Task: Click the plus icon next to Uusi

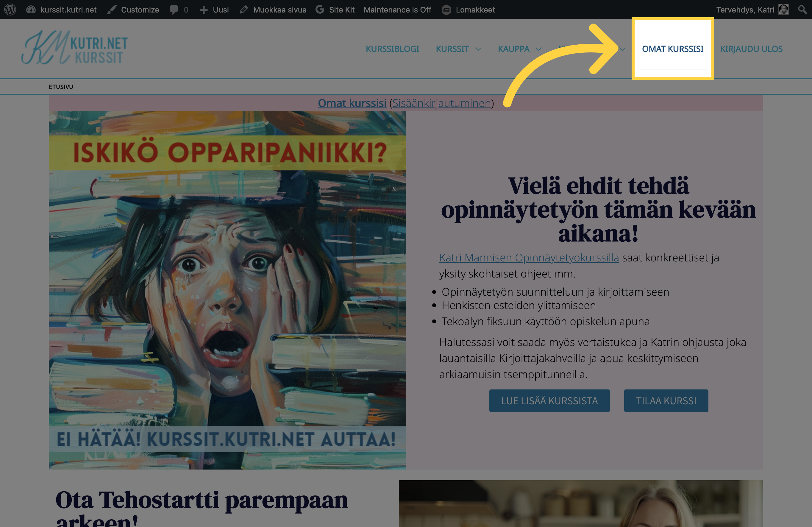Action: 203,10
